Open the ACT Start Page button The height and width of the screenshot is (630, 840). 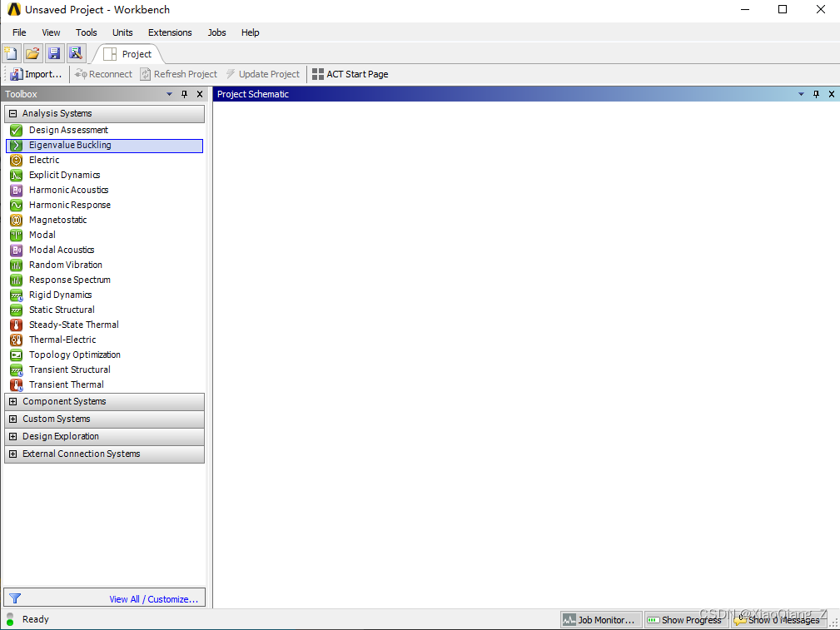point(350,74)
